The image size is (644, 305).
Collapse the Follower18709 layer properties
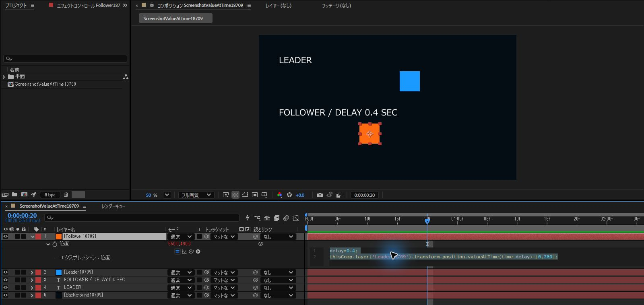coord(33,237)
